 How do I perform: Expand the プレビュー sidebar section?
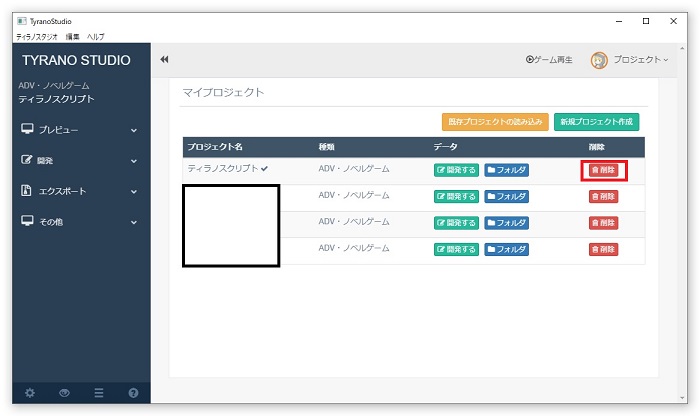tap(76, 129)
